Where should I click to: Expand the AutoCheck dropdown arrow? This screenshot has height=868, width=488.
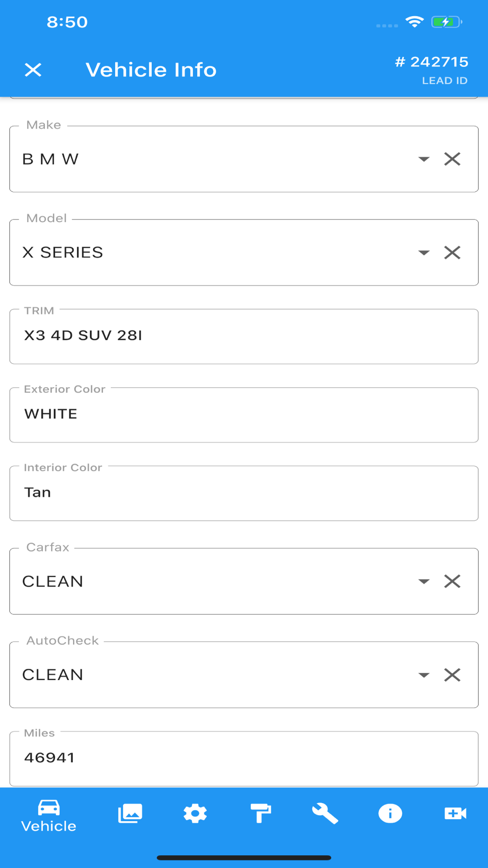(424, 675)
